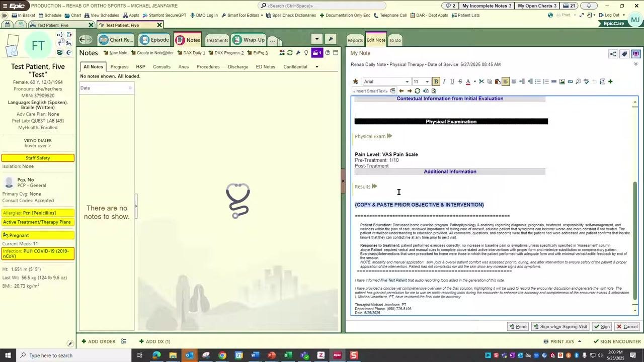Refresh the Notes activity list

tap(290, 53)
